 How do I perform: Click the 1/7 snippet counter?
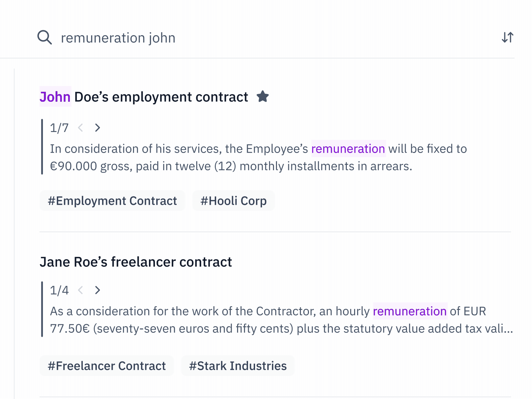click(59, 128)
